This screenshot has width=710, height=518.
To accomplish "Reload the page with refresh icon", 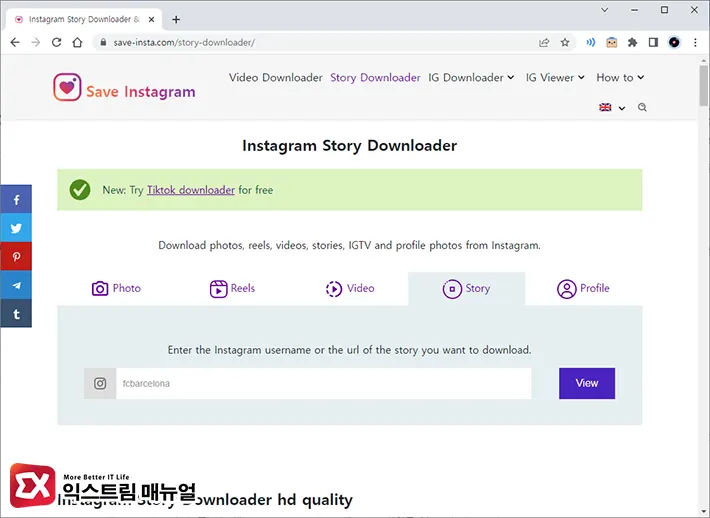I will 57,43.
